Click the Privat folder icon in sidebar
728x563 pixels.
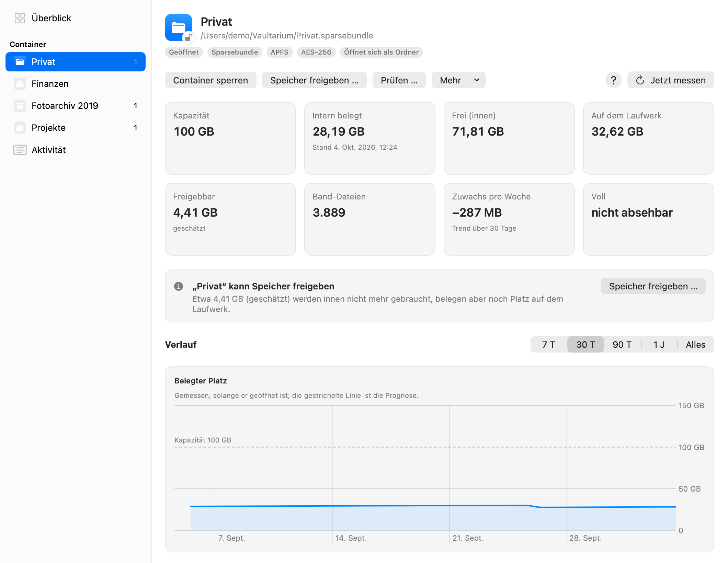pos(20,62)
